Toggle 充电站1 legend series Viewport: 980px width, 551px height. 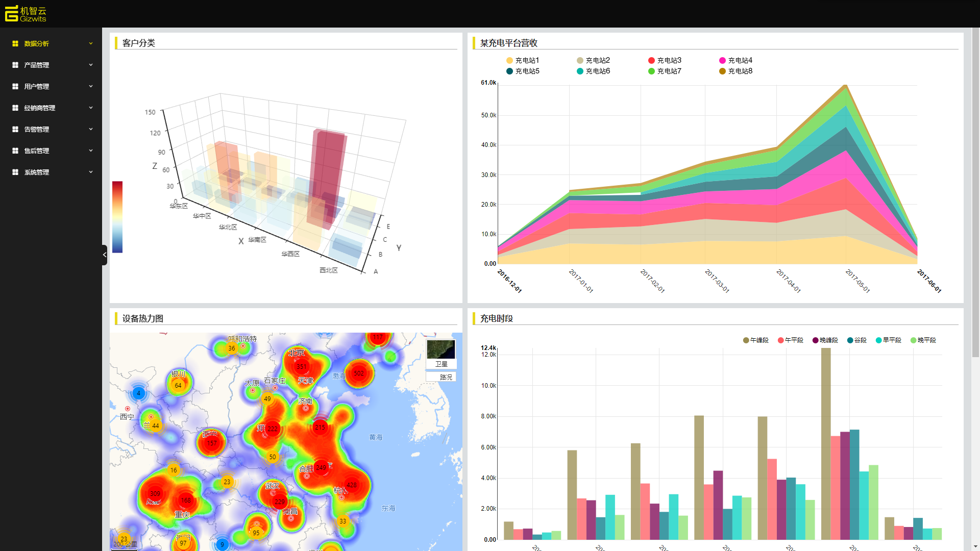pos(522,60)
